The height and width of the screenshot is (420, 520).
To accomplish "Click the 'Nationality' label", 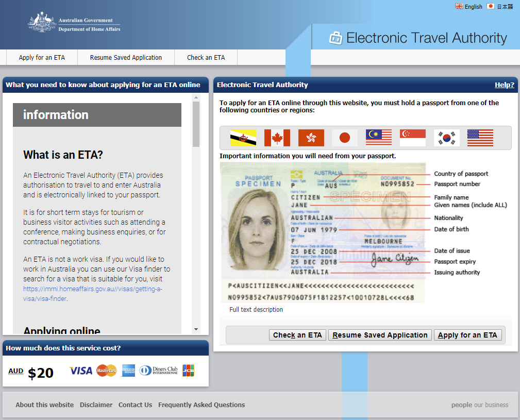I will pos(448,218).
